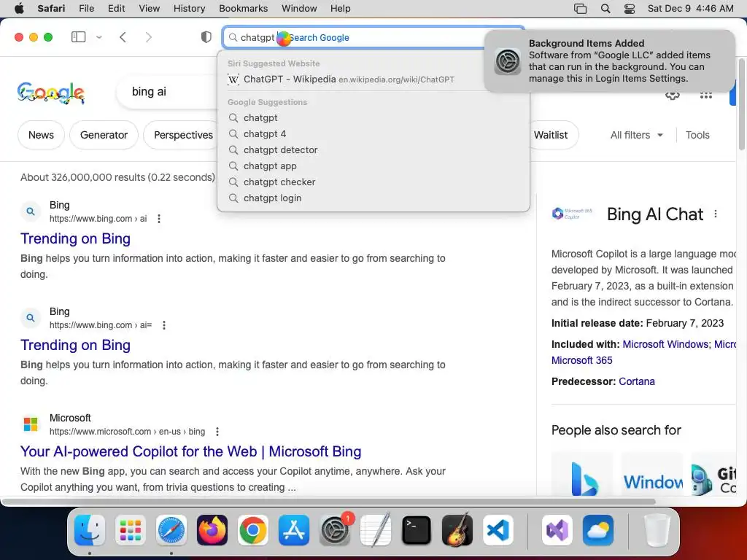
Task: Open GarageBand from the Dock
Action: click(457, 530)
